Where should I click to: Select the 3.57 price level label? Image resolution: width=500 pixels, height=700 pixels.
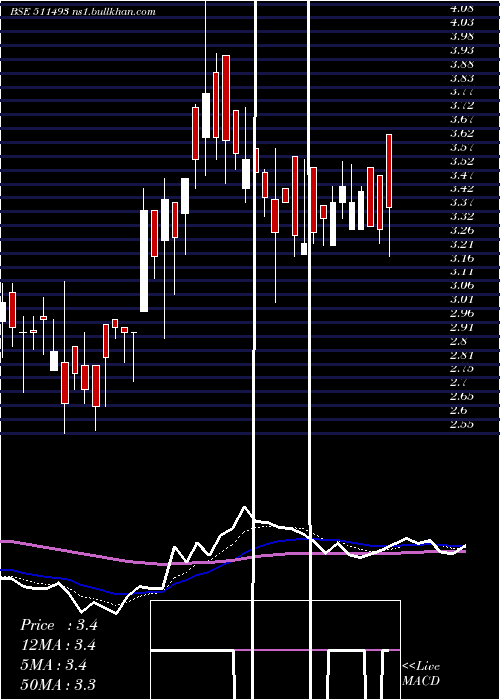(462, 147)
